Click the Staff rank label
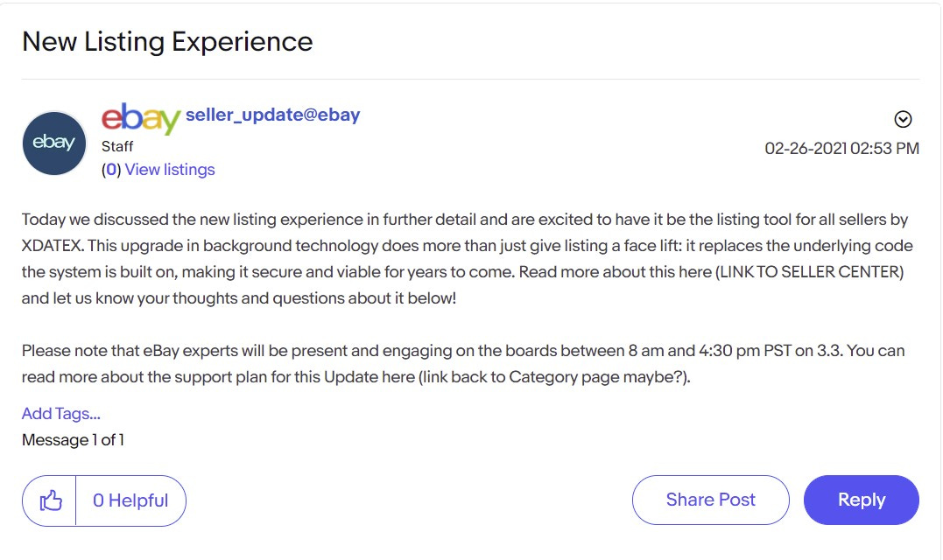The height and width of the screenshot is (560, 943). [117, 146]
